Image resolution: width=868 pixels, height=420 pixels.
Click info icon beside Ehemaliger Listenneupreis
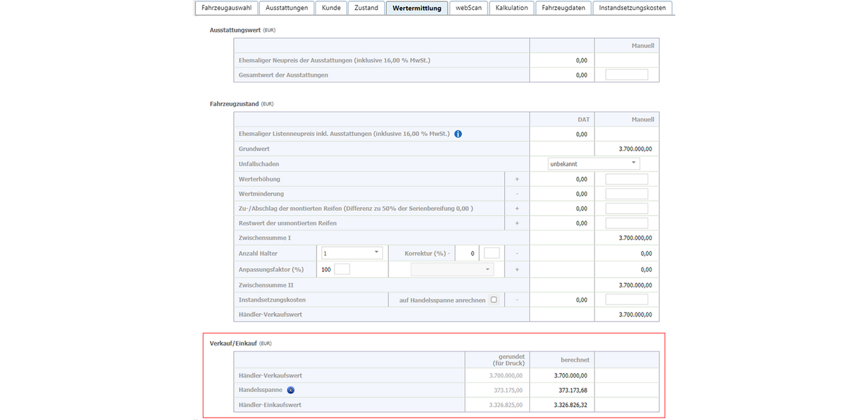tap(458, 134)
